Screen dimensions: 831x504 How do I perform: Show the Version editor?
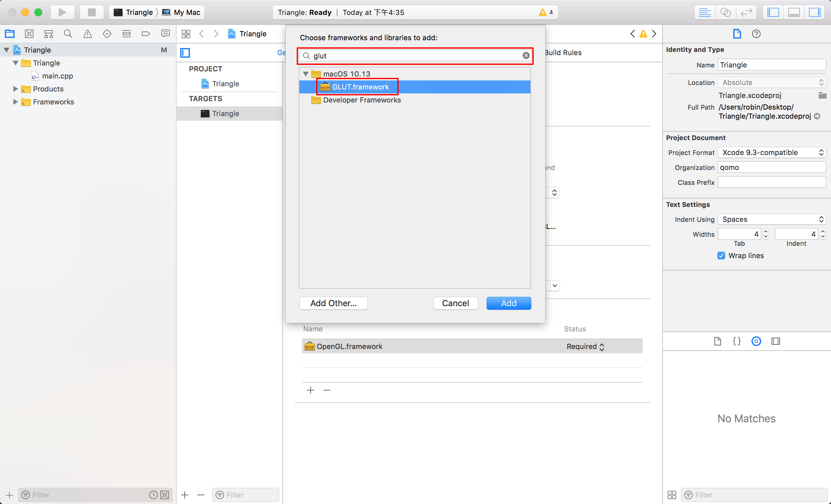click(746, 12)
